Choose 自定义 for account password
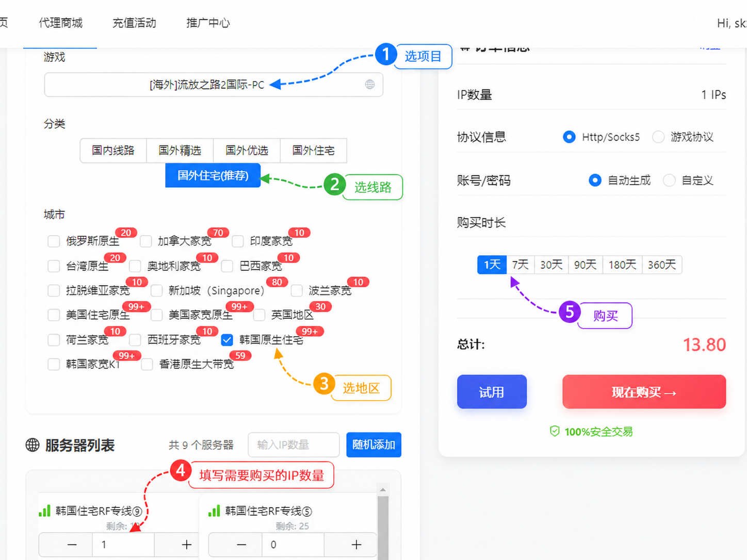The image size is (747, 560). coord(669,180)
